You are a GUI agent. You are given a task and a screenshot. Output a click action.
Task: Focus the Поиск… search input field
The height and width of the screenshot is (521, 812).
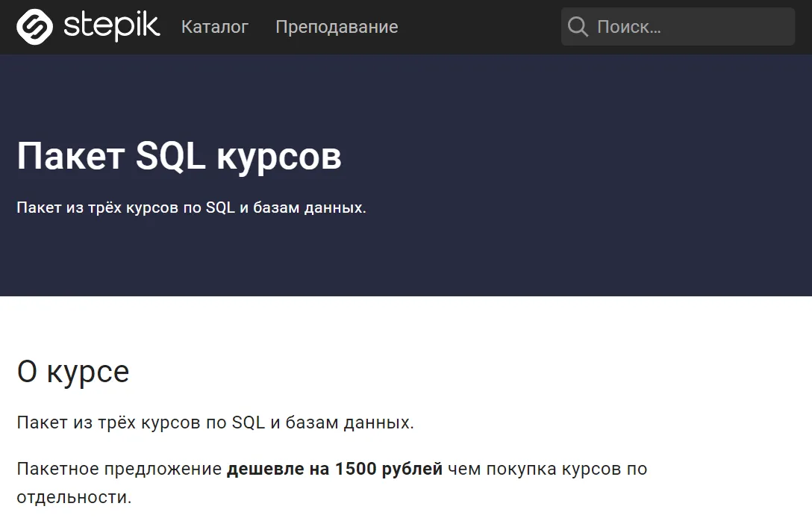[687, 27]
